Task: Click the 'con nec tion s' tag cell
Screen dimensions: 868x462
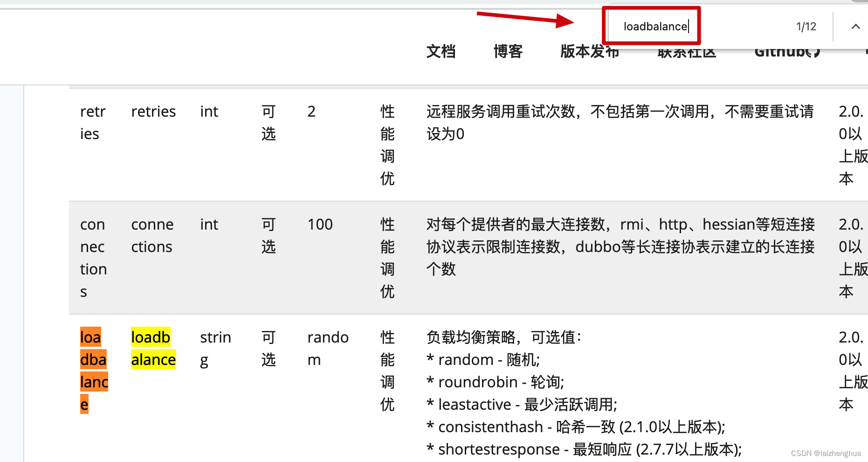Action: [x=93, y=258]
